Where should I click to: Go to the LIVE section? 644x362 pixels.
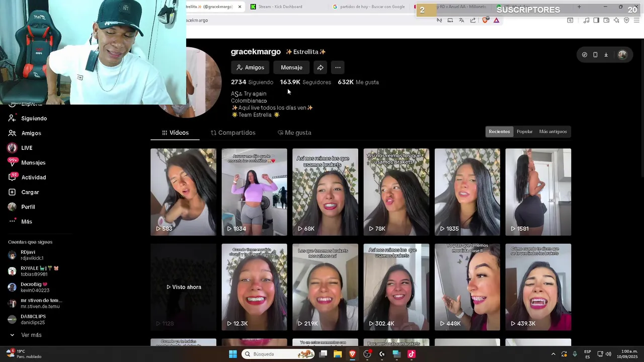(x=21, y=148)
